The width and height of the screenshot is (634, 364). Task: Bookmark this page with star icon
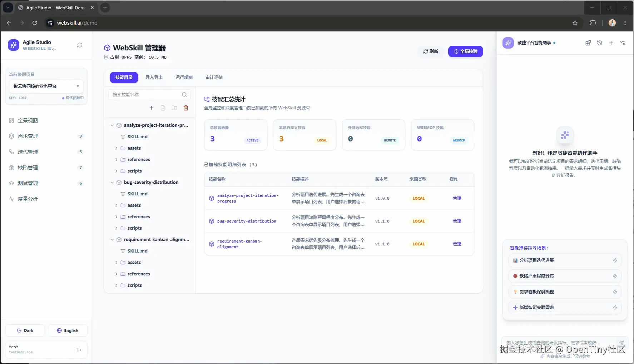[x=575, y=23]
